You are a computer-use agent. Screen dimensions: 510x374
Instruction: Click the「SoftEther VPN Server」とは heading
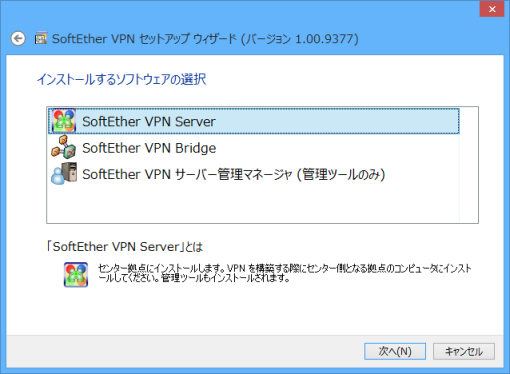pyautogui.click(x=125, y=247)
